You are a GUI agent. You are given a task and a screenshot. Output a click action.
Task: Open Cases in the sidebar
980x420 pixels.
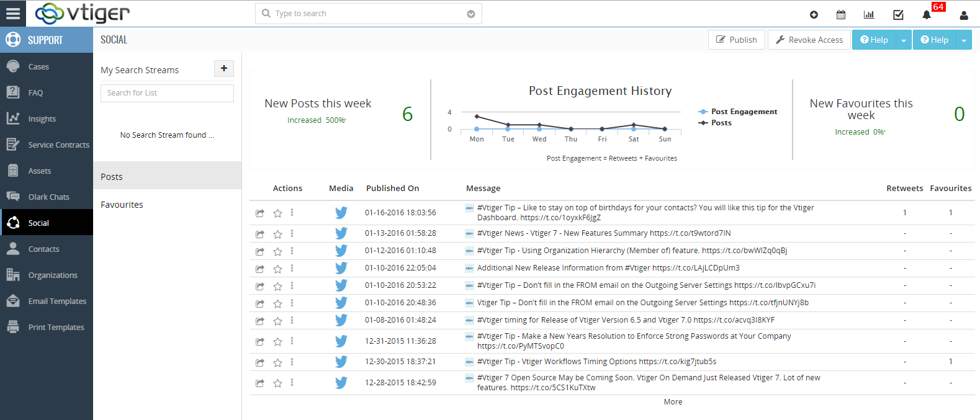click(x=47, y=66)
